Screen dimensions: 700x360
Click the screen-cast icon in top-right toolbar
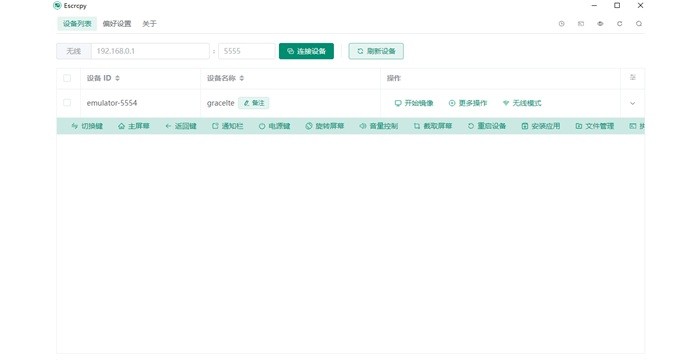[x=581, y=24]
